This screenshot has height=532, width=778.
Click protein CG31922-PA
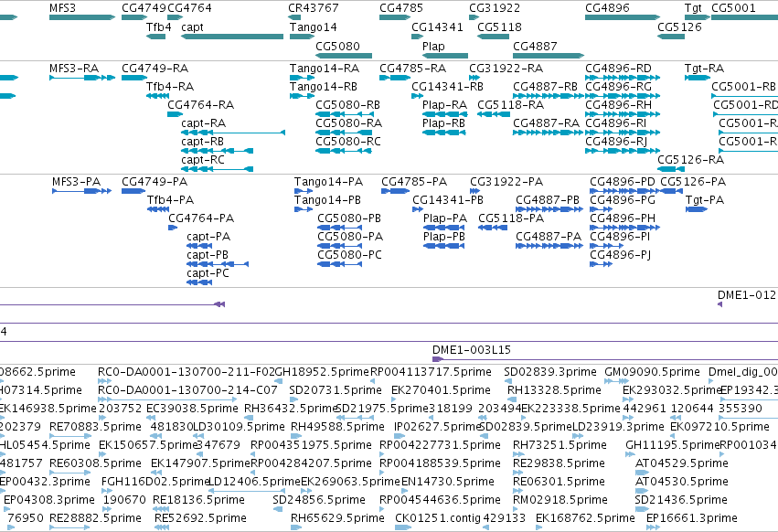(474, 191)
